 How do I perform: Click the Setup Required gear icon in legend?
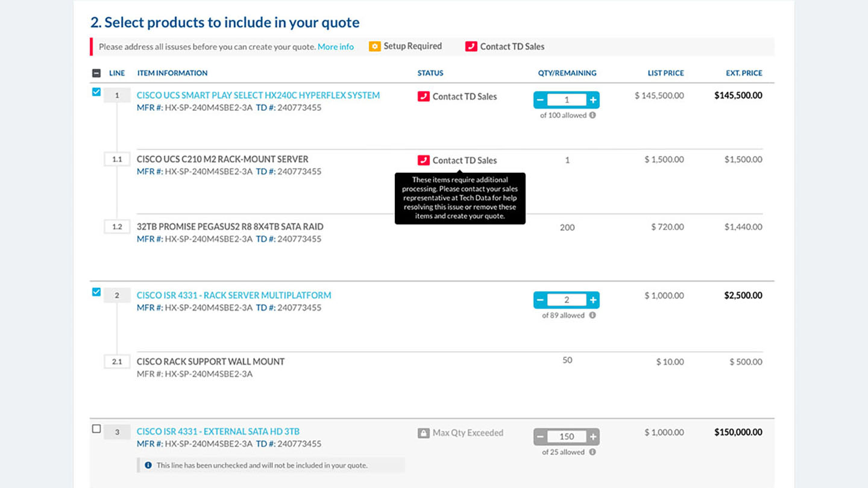[374, 46]
